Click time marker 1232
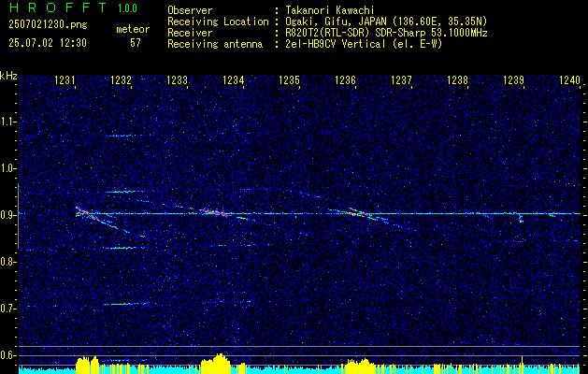The width and height of the screenshot is (588, 374). 122,80
